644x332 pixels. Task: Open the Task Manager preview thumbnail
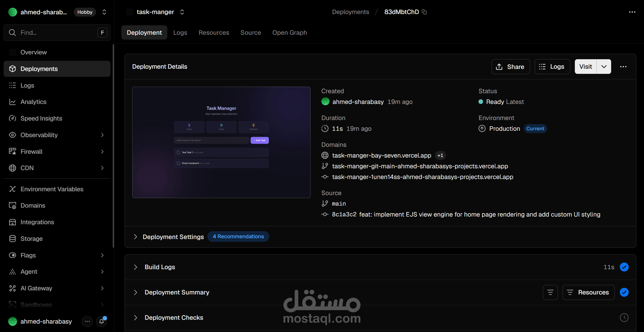coord(221,142)
